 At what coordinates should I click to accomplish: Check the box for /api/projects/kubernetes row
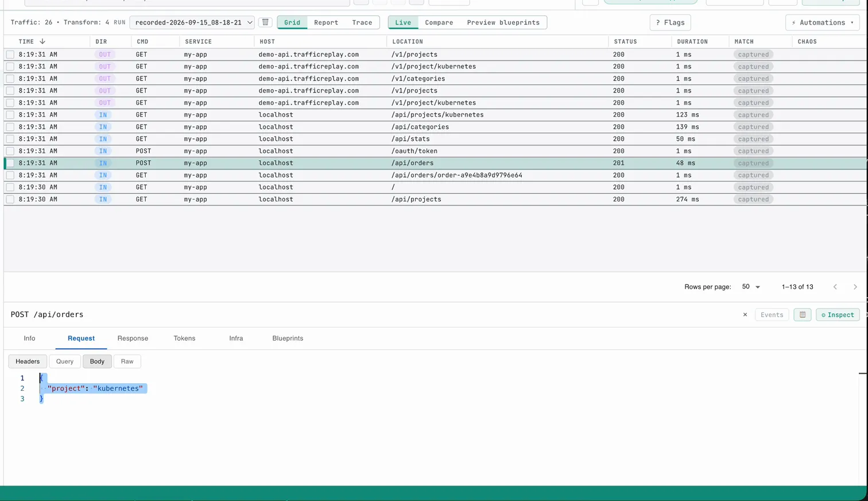[x=10, y=115]
